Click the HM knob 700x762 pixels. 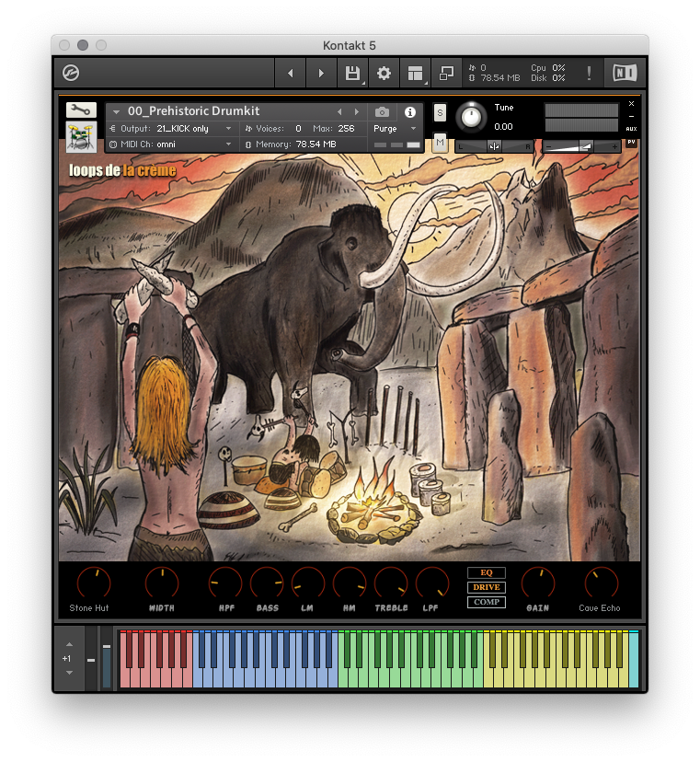pos(350,583)
